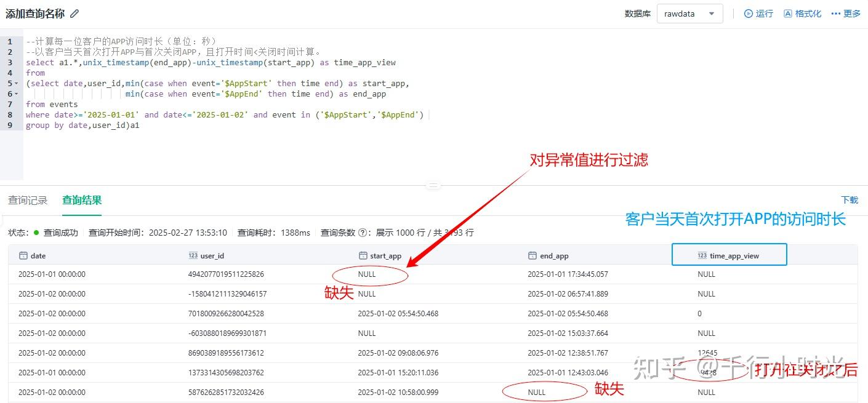Select cell user_id -6030880189699301871
Viewport: 868px width, 403px height.
227,333
